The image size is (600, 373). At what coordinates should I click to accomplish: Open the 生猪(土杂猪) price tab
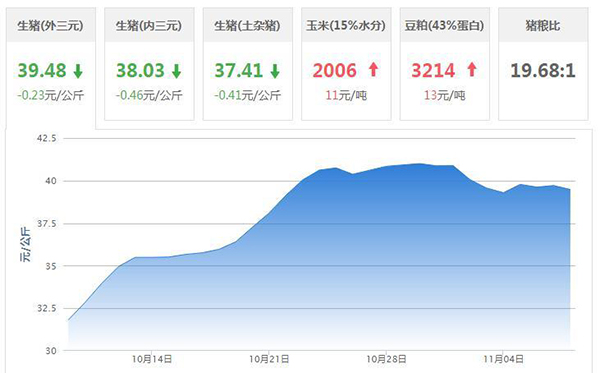click(x=248, y=64)
